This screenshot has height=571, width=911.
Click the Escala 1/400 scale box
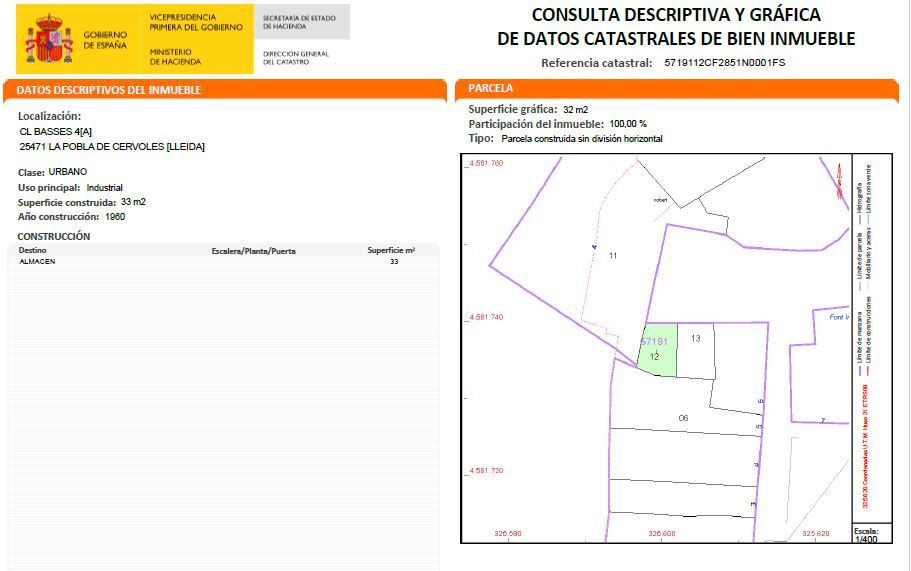[865, 534]
